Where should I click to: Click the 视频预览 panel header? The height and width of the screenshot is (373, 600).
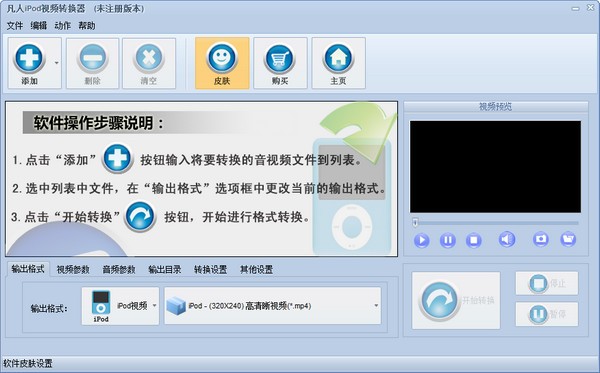[496, 107]
